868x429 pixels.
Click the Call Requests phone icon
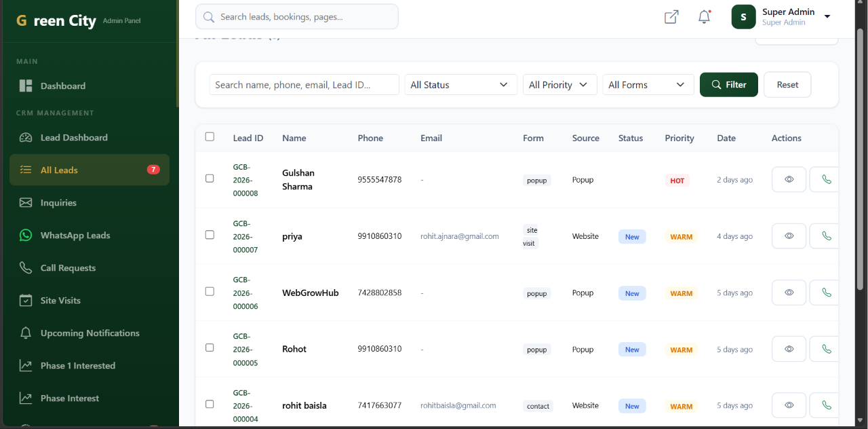(26, 267)
